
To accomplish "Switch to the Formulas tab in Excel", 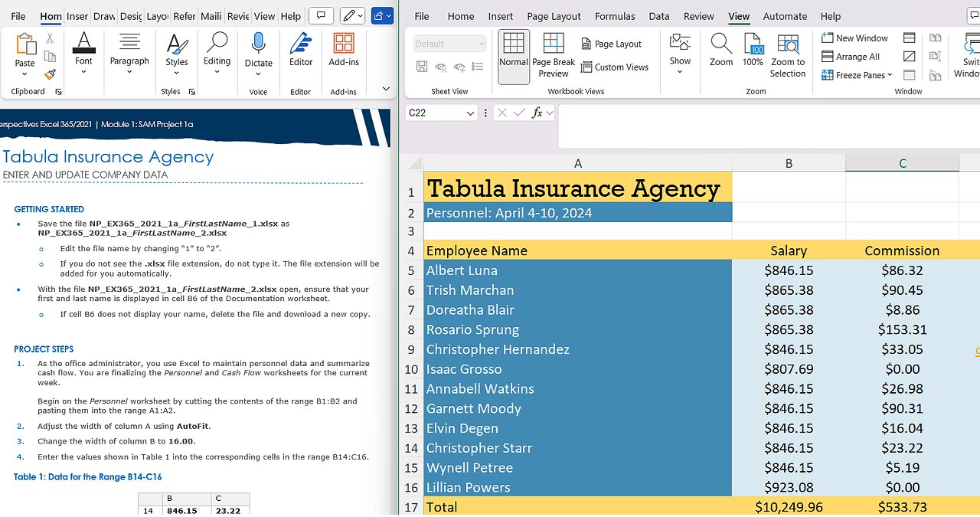I will 615,16.
